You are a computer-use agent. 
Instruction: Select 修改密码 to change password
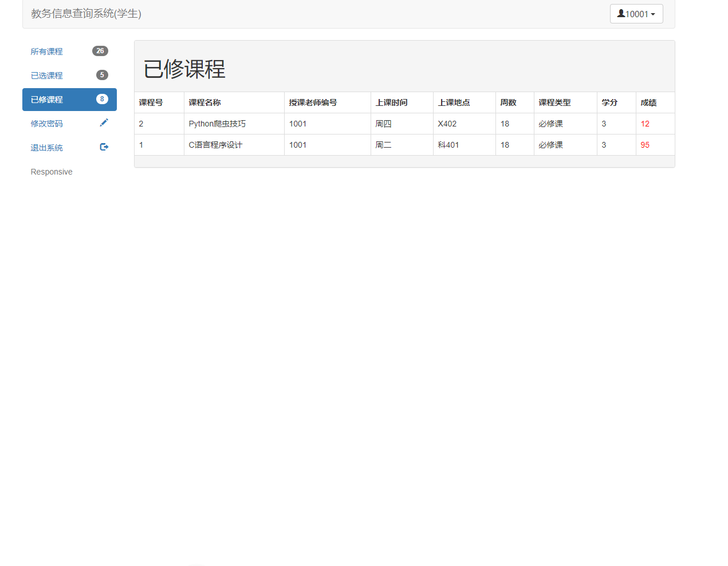[x=46, y=123]
